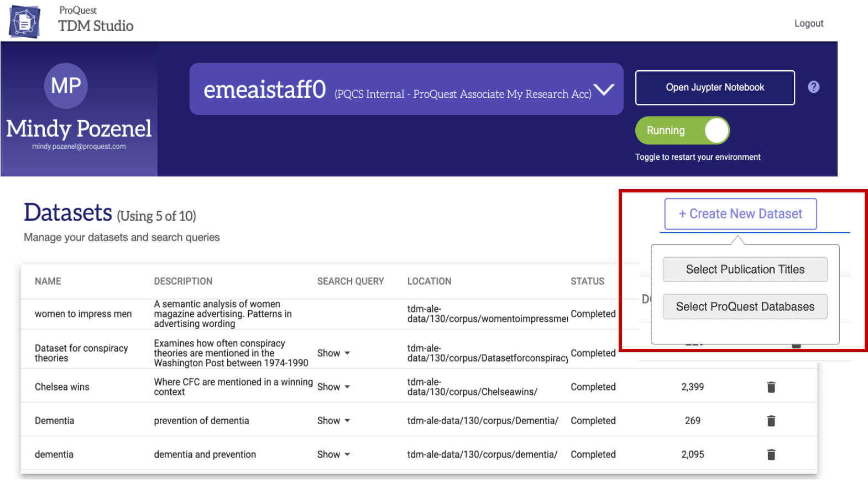This screenshot has height=480, width=868.
Task: Click the ProQuest TDM Studio logo icon
Action: click(25, 22)
